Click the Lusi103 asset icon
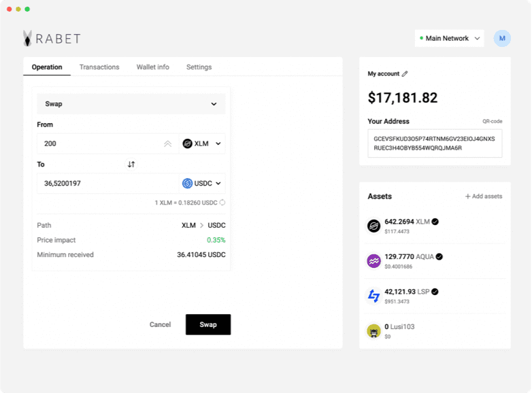 tap(373, 331)
